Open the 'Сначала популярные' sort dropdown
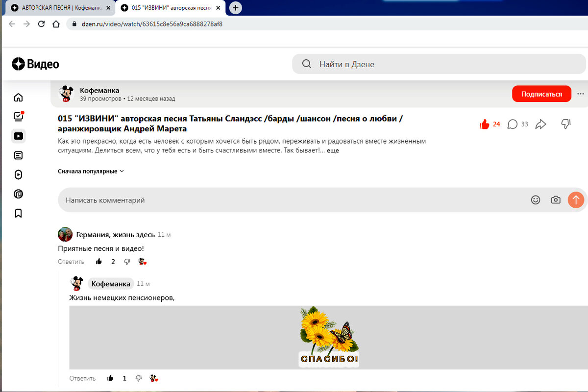 click(91, 171)
